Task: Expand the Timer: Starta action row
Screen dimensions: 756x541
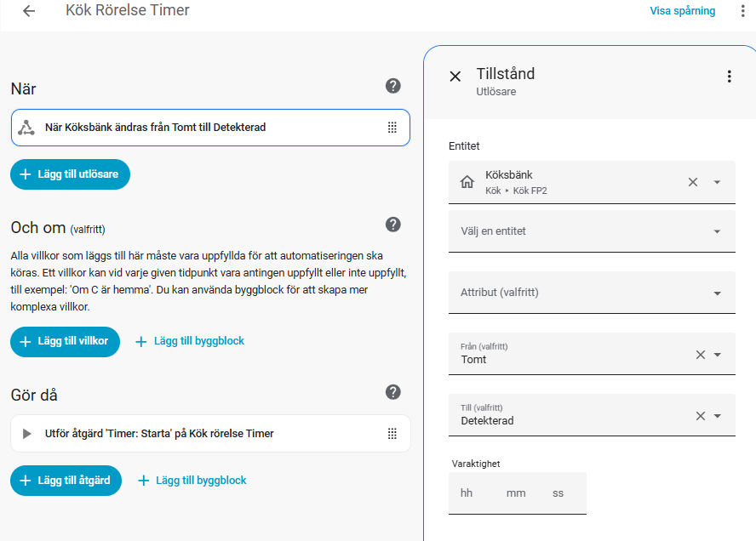Action: 26,434
